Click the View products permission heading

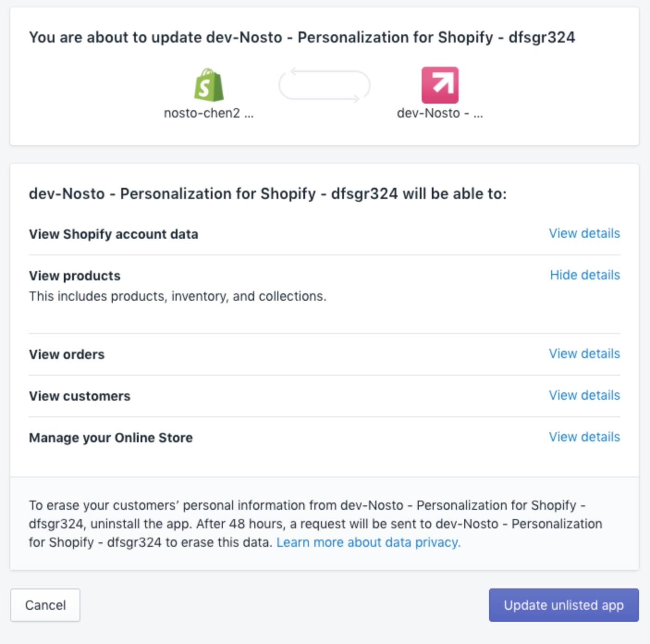click(x=74, y=276)
